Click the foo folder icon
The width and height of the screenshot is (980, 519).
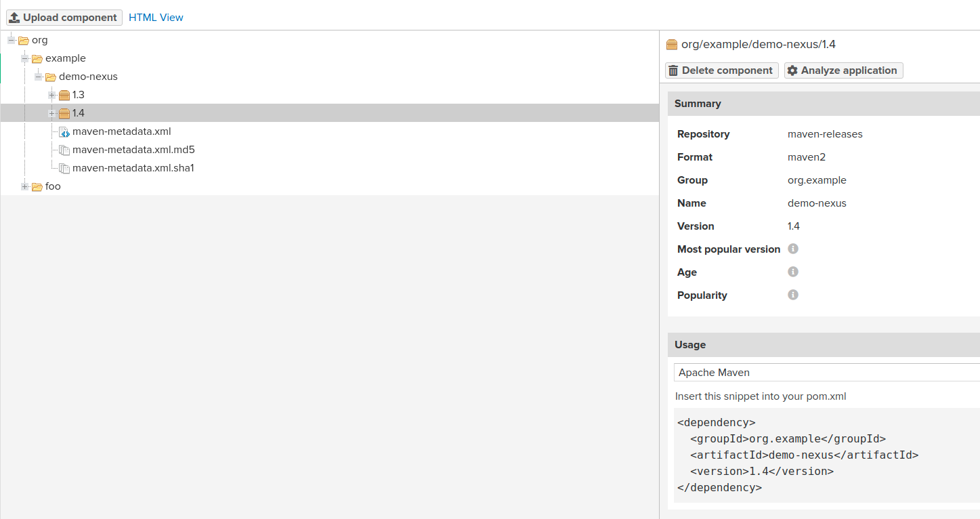pyautogui.click(x=37, y=186)
